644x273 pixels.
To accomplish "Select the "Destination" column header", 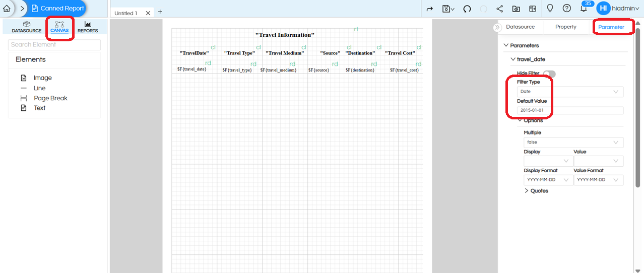I will [360, 53].
